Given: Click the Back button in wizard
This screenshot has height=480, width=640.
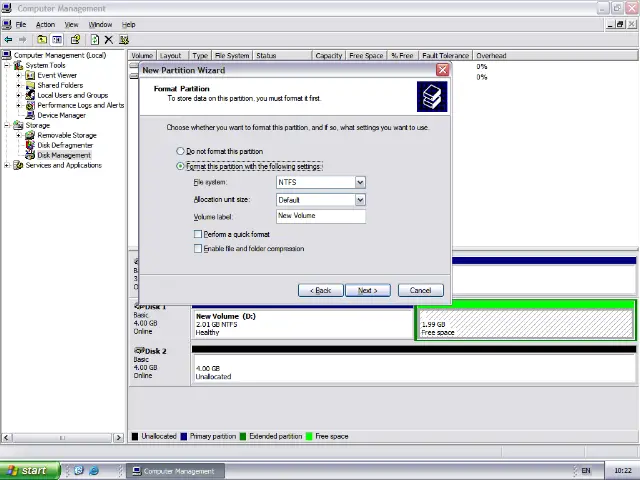Looking at the screenshot, I should tap(320, 290).
